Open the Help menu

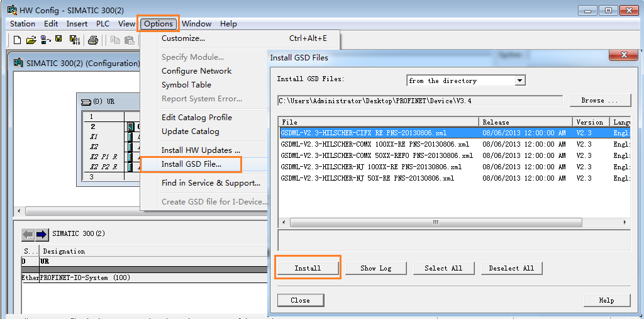click(x=228, y=24)
